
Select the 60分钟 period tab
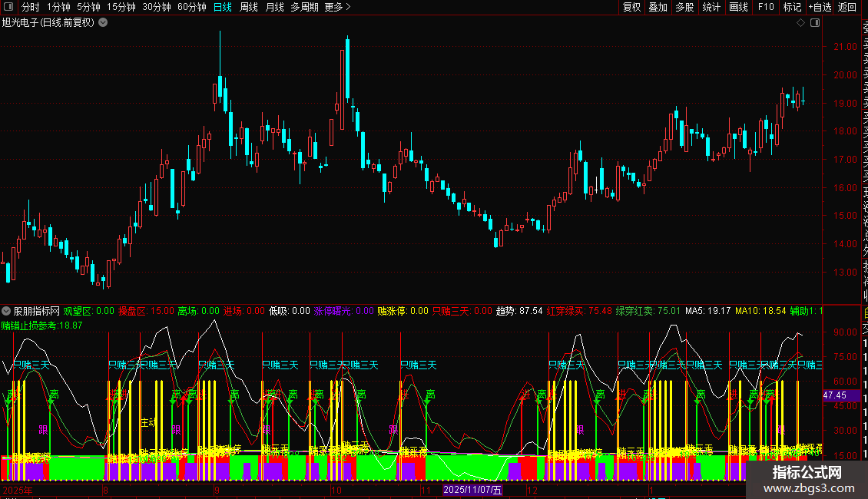[x=192, y=7]
